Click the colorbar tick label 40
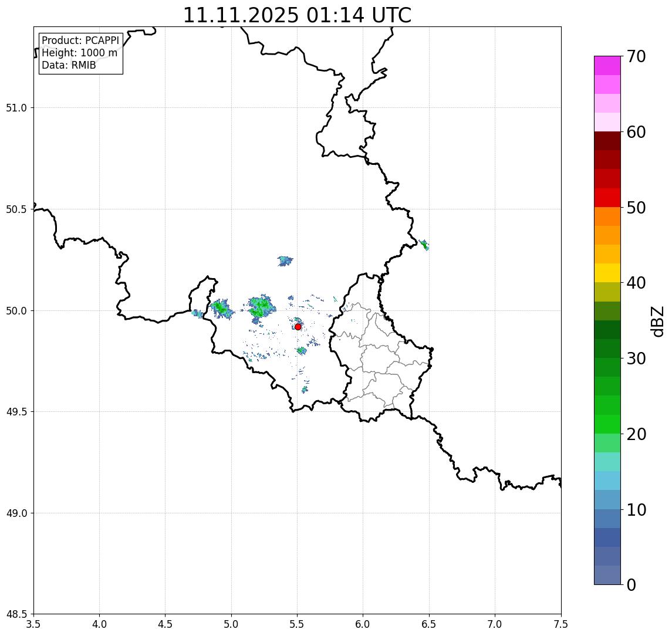672x636 pixels. 636,283
